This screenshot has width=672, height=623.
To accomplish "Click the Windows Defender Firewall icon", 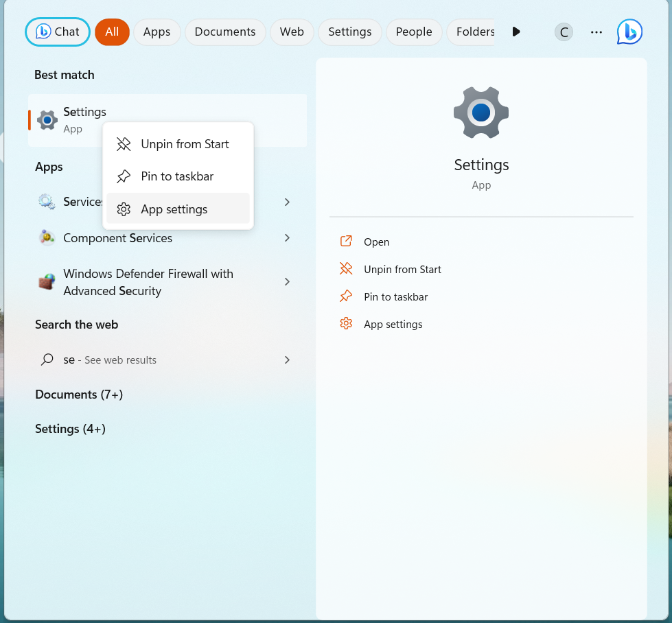I will tap(47, 282).
